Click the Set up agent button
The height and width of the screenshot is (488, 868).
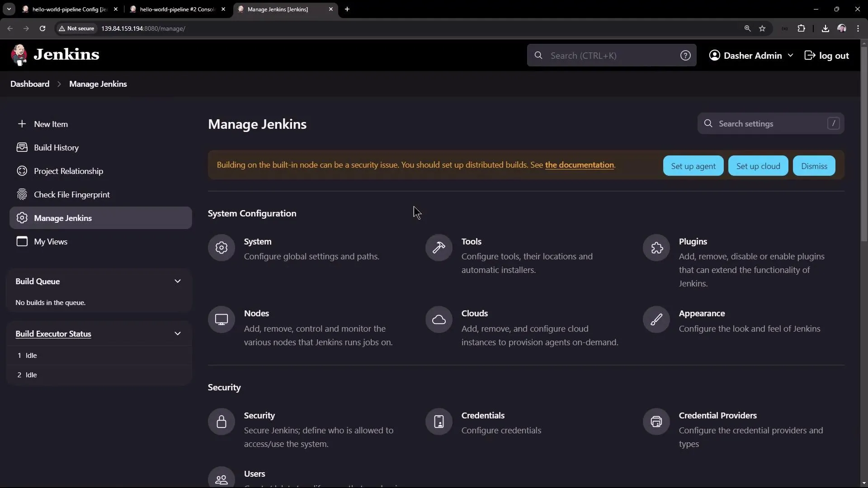693,165
